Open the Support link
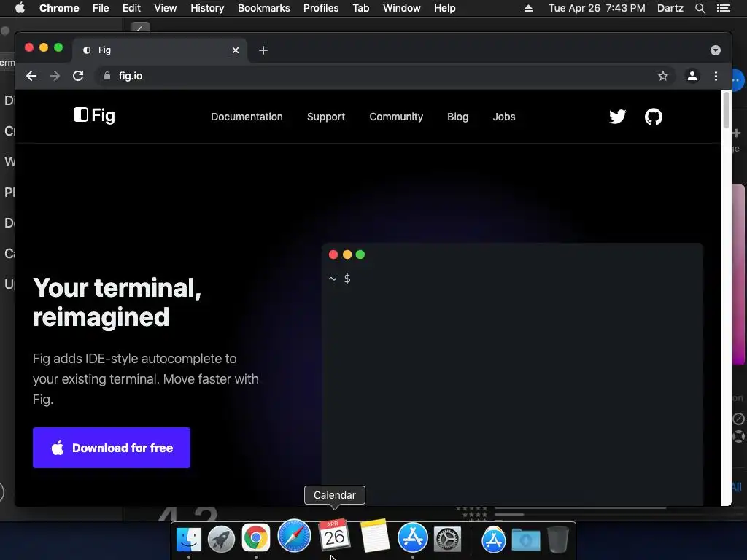Image resolution: width=747 pixels, height=560 pixels. click(x=326, y=117)
